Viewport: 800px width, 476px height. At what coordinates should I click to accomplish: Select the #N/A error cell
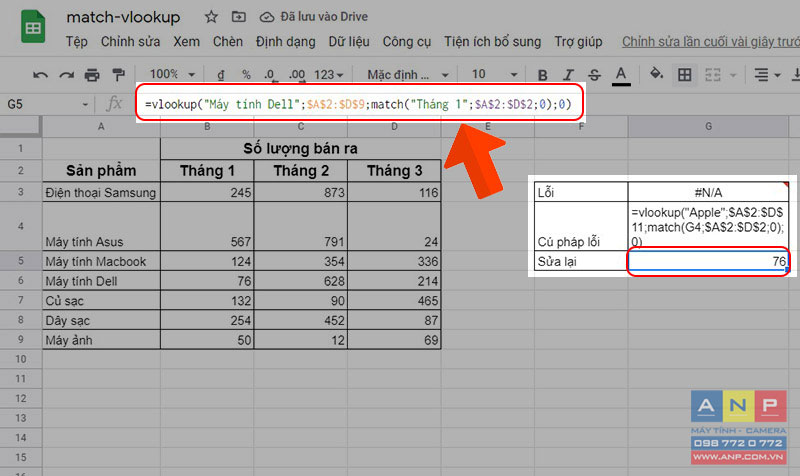[708, 192]
